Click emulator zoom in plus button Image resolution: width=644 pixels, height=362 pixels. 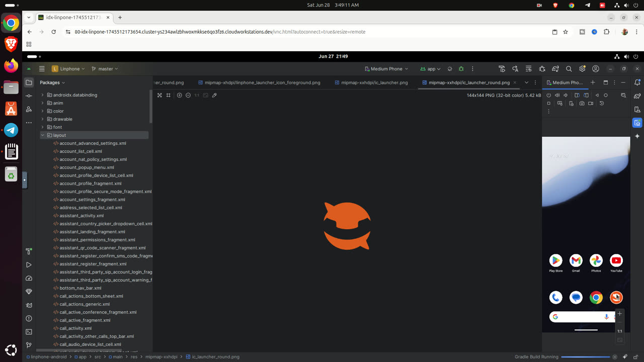coord(620,314)
